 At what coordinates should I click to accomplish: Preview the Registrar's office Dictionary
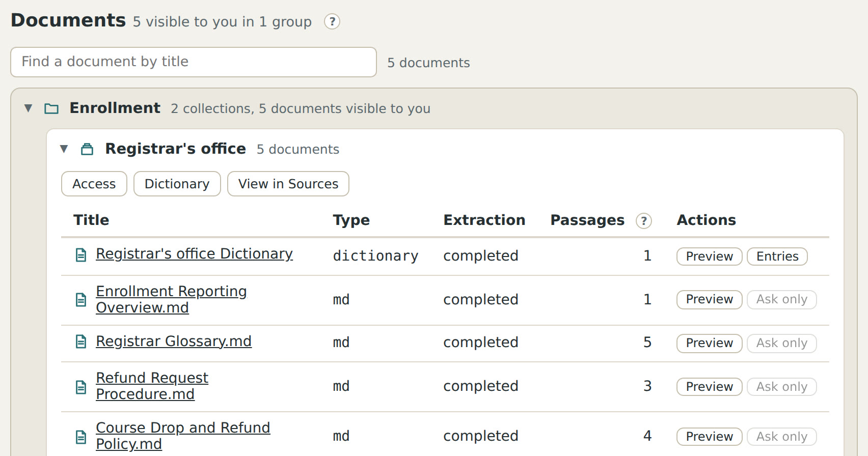coord(710,256)
